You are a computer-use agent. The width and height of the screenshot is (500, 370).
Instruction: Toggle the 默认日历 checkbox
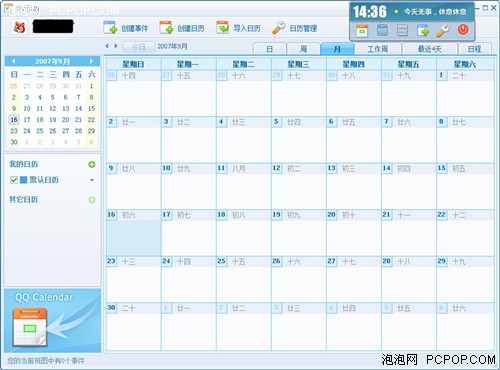pos(14,180)
